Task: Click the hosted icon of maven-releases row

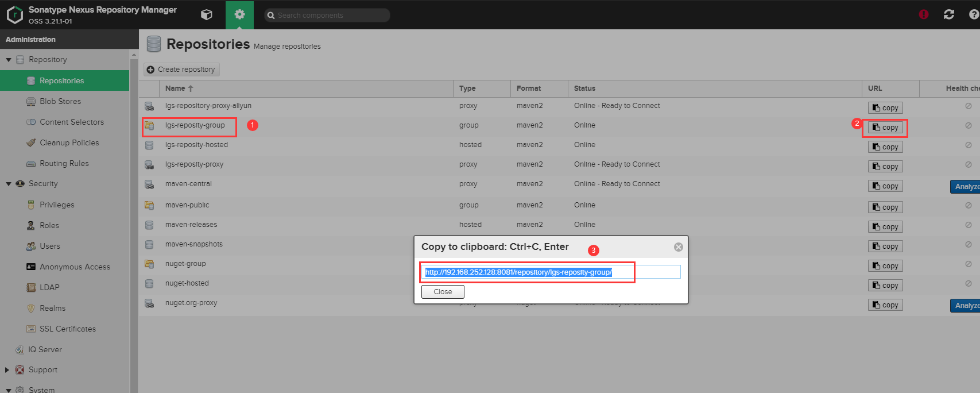Action: (149, 225)
